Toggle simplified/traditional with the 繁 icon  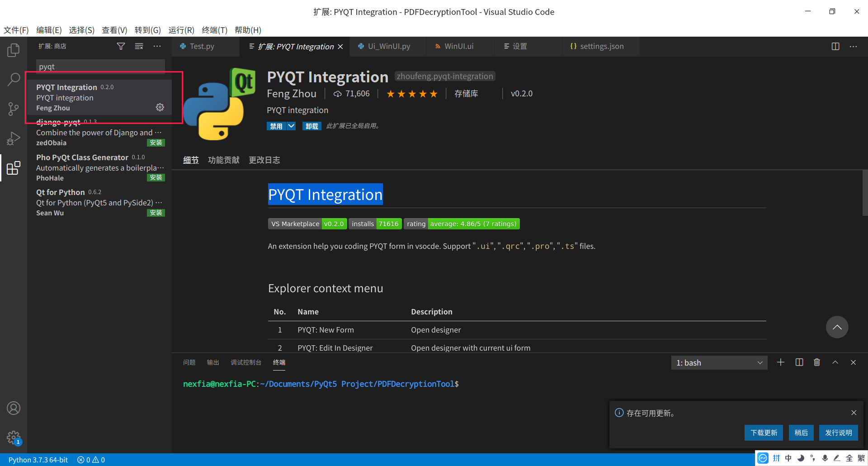[x=861, y=458]
